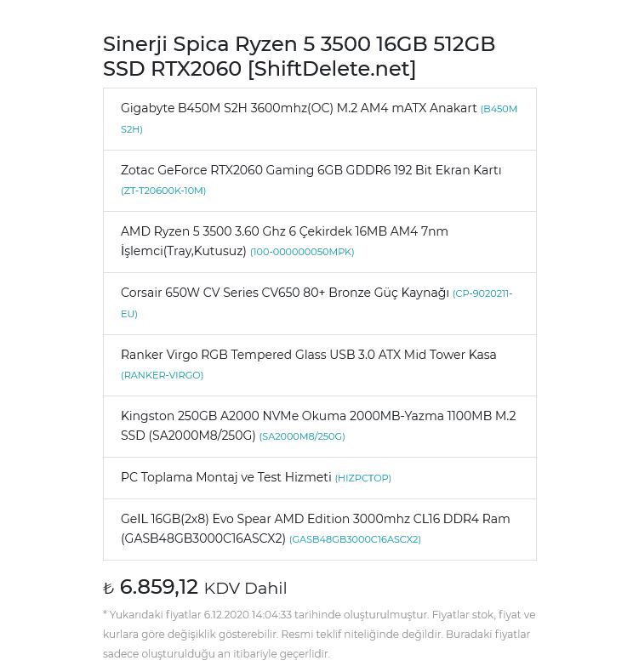Click the B450M S2H product code
Viewport: 633px width, 672px height.
tap(499, 109)
